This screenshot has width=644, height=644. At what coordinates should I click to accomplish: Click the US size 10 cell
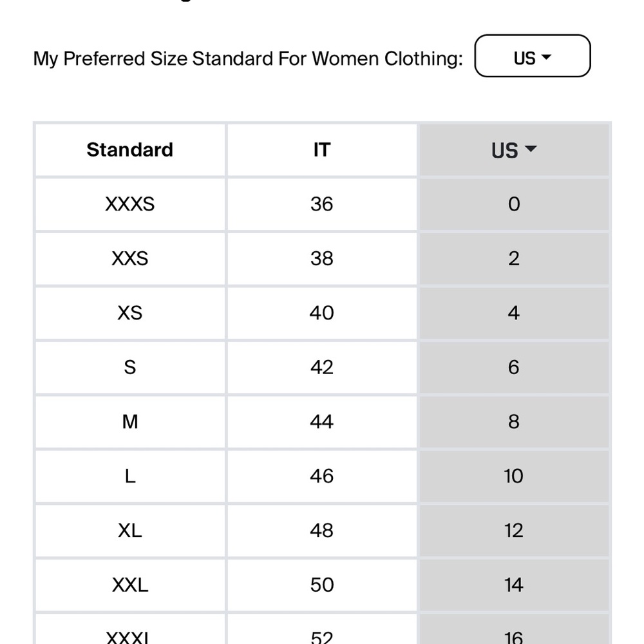coord(514,477)
